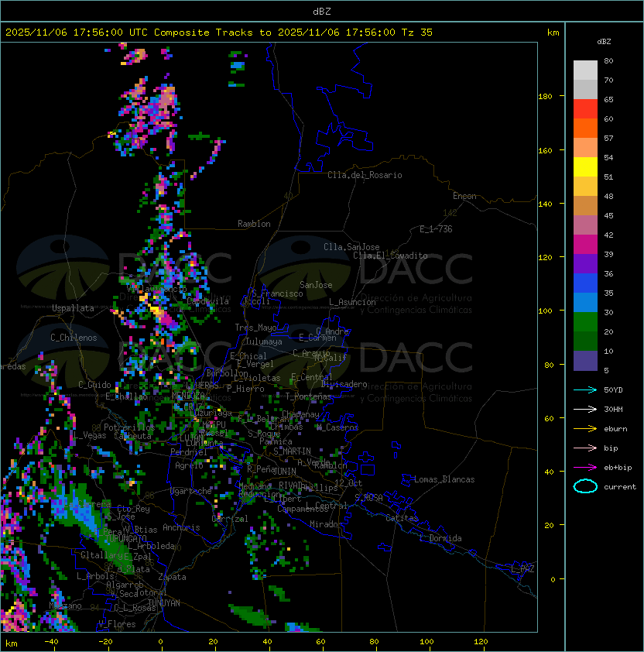
Task: Click the Clla.del_Rosario place label
Action: tap(365, 175)
